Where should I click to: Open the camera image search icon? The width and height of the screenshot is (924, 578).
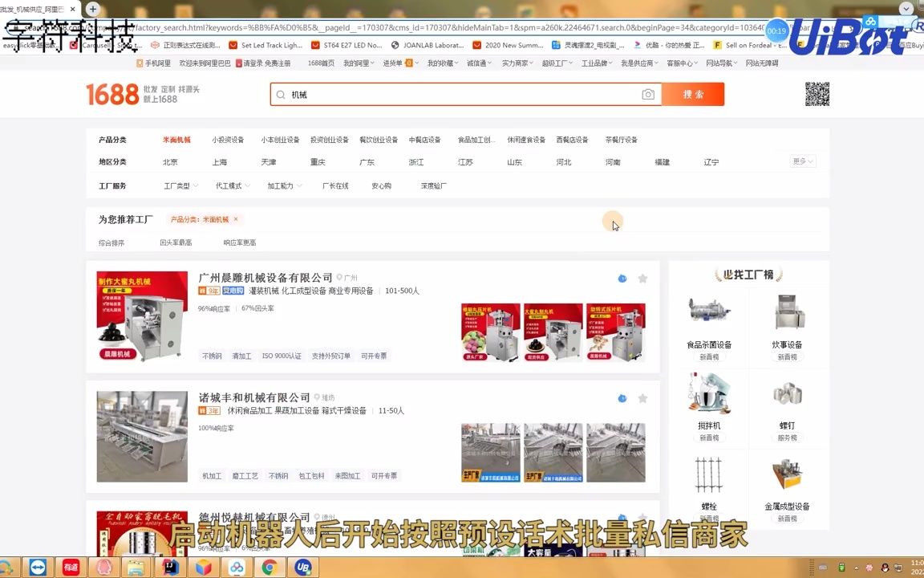(648, 95)
